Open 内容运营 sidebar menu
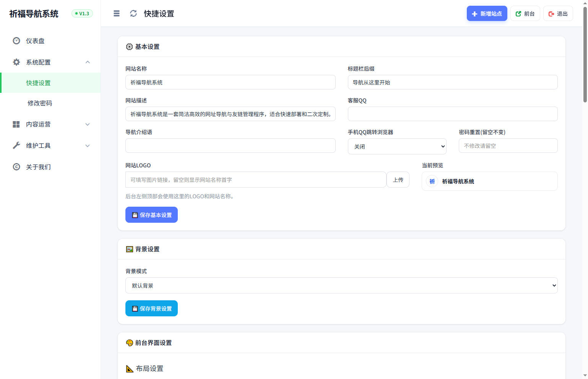 (50, 124)
